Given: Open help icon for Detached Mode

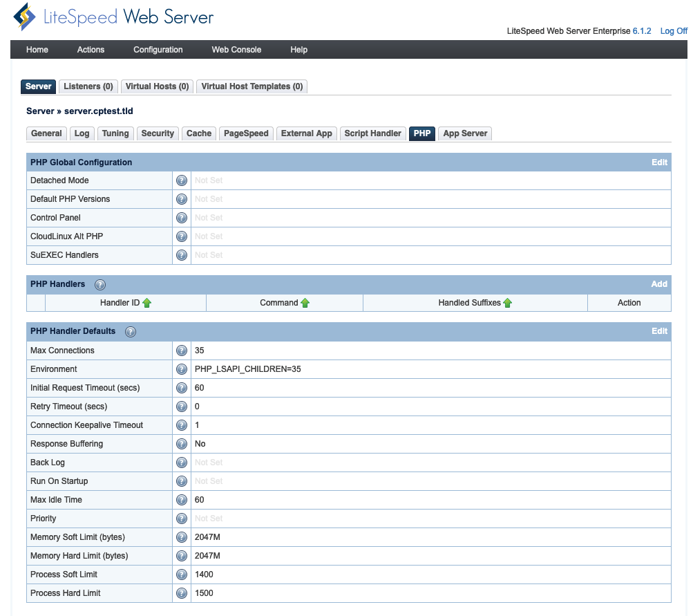Looking at the screenshot, I should click(182, 180).
